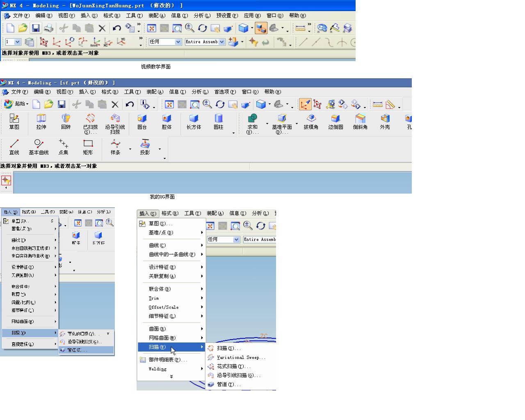The image size is (525, 420).
Task: Click the Print icon in the WoJuanXingTanHuang.prt window
Action: point(48,28)
